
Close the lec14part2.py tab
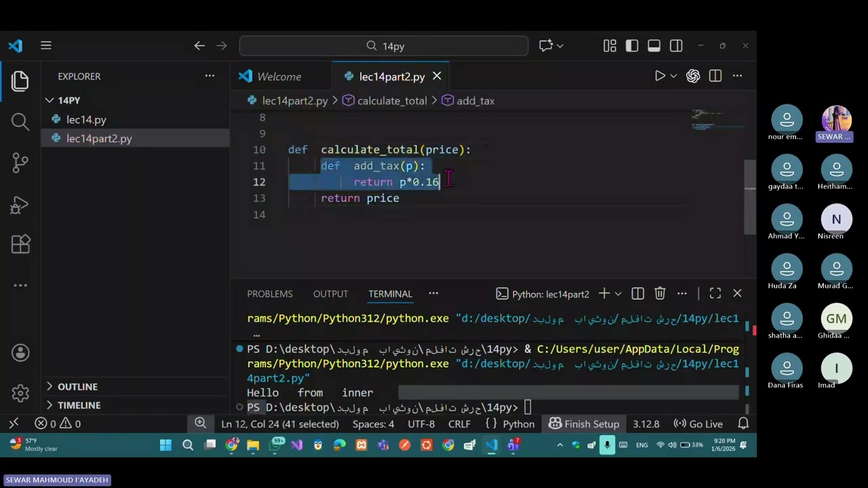tap(437, 76)
